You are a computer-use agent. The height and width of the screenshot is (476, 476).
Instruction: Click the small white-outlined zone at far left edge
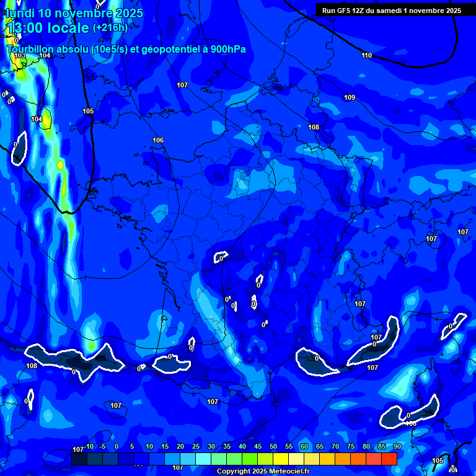click(19, 148)
